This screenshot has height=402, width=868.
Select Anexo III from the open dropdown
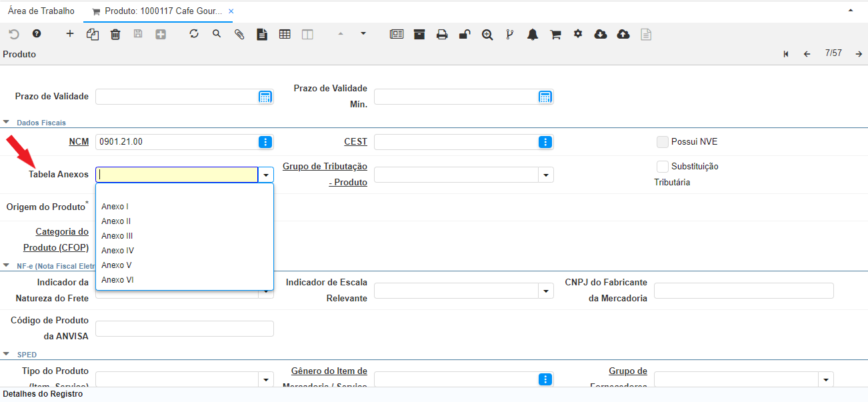coord(117,235)
